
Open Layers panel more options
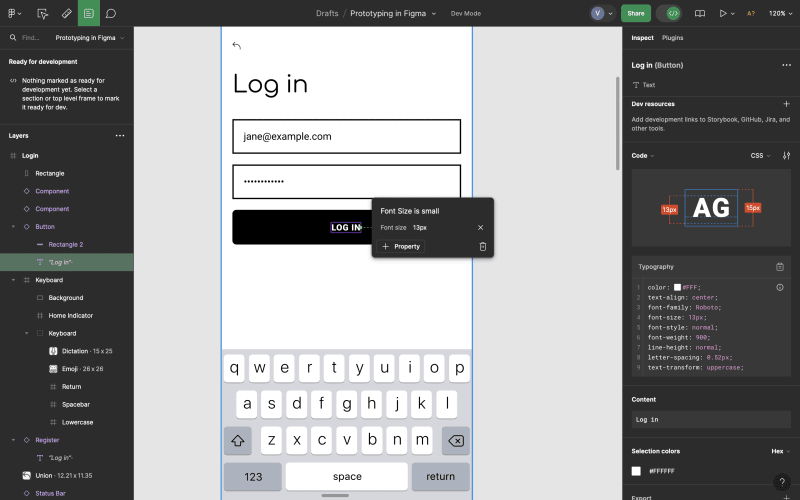[120, 136]
